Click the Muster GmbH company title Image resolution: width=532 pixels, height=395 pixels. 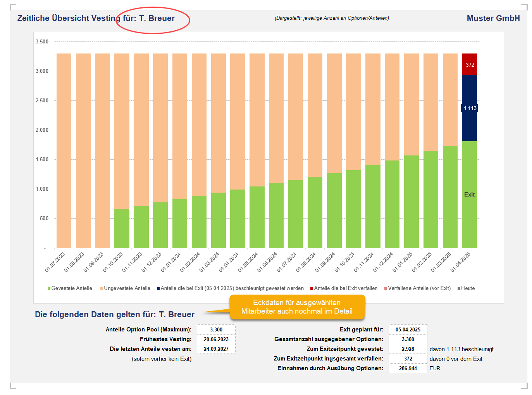pyautogui.click(x=493, y=18)
